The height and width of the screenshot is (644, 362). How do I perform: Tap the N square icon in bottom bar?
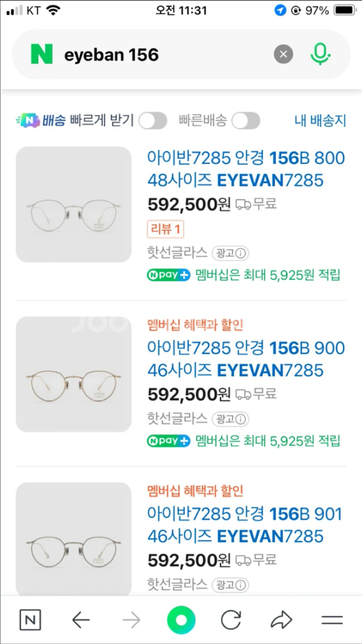(30, 620)
